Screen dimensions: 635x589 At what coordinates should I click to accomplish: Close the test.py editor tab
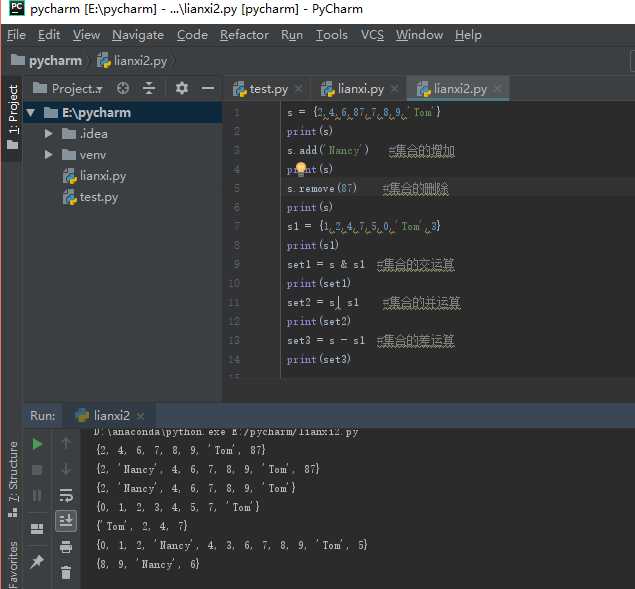click(298, 89)
